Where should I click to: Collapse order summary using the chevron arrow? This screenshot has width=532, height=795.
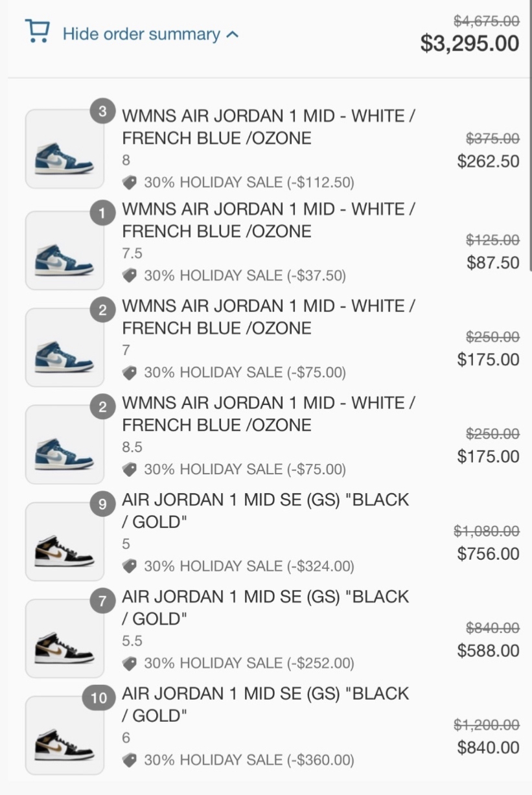(x=233, y=34)
